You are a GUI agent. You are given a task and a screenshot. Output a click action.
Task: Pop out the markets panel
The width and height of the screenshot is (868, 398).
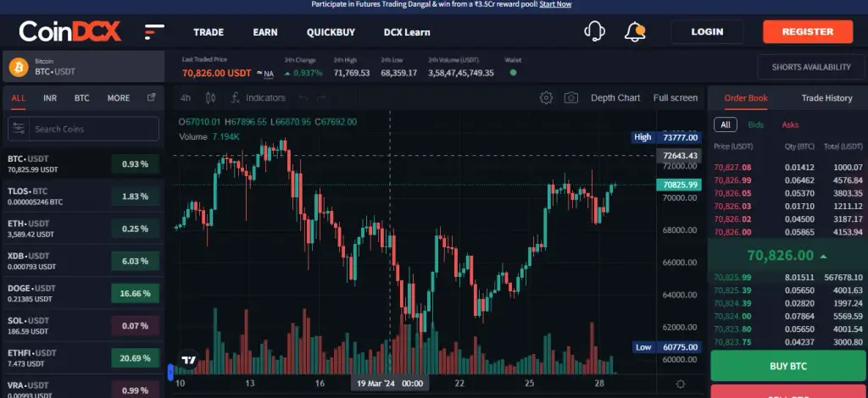(x=151, y=97)
